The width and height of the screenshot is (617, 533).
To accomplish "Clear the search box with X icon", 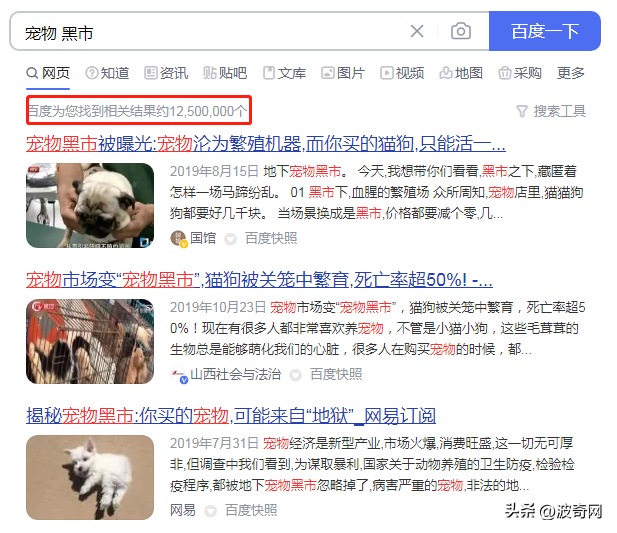I will (x=417, y=31).
